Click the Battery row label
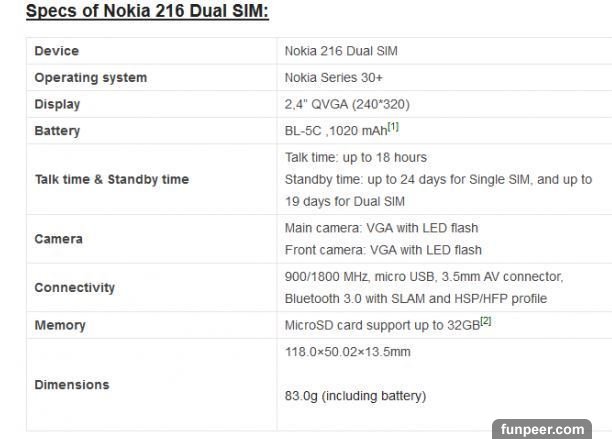Viewport: 612px width, 439px height. [57, 131]
